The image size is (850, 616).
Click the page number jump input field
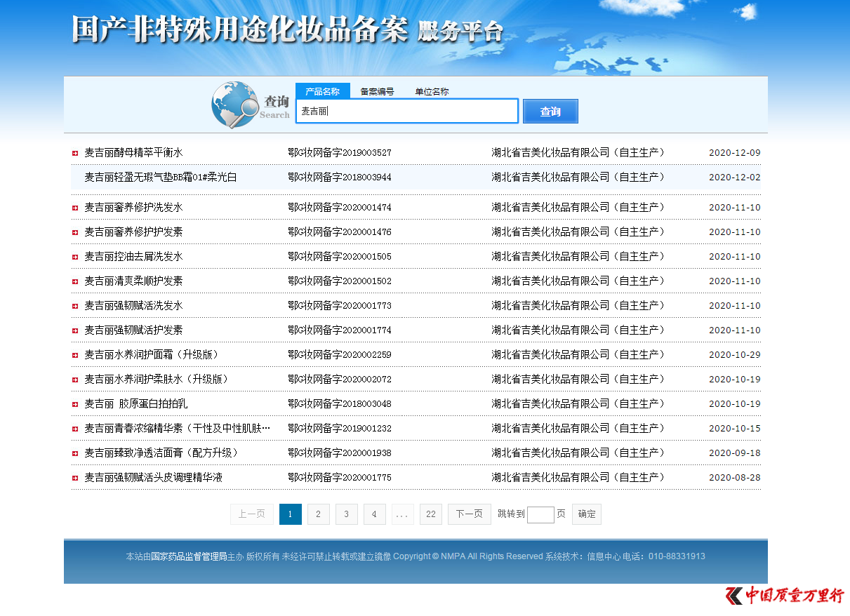(x=540, y=515)
